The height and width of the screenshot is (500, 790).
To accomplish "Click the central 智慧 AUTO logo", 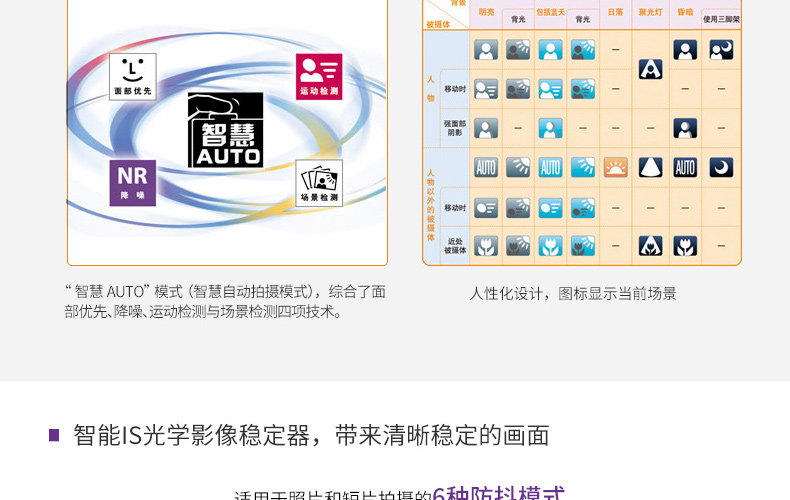I will coord(225,130).
